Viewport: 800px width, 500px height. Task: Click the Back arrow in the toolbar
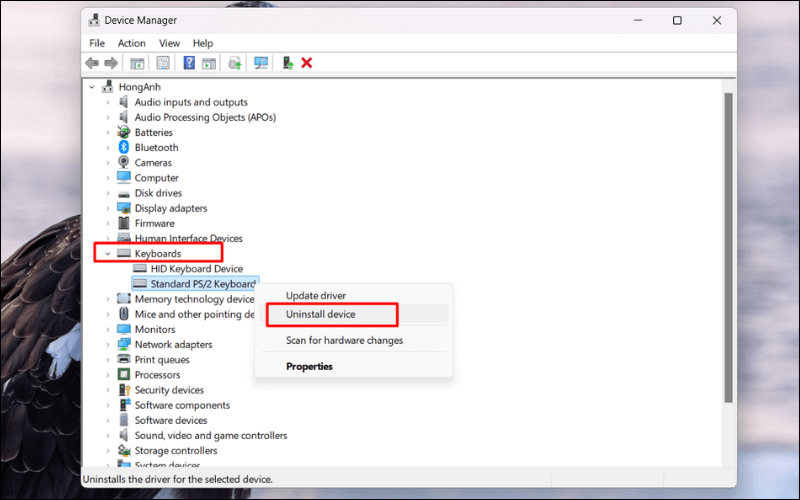pyautogui.click(x=92, y=63)
